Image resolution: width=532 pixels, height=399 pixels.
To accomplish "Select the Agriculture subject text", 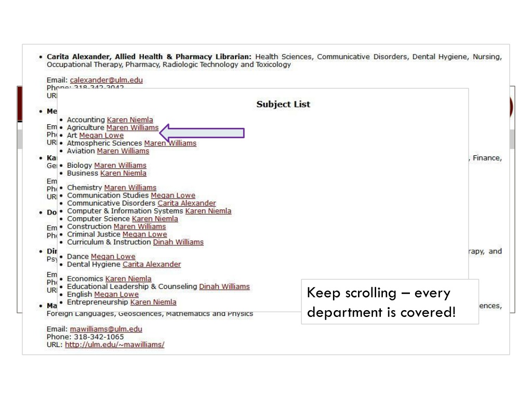I will click(x=86, y=128).
